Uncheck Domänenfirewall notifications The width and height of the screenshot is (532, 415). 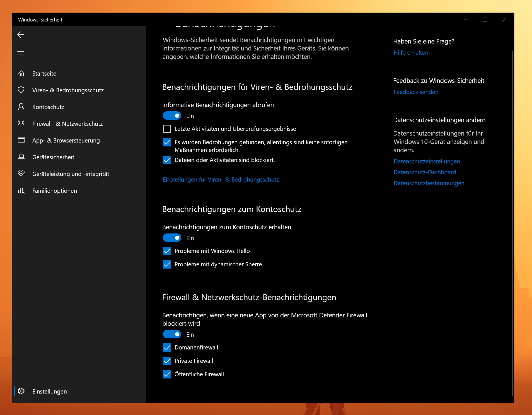pos(167,348)
